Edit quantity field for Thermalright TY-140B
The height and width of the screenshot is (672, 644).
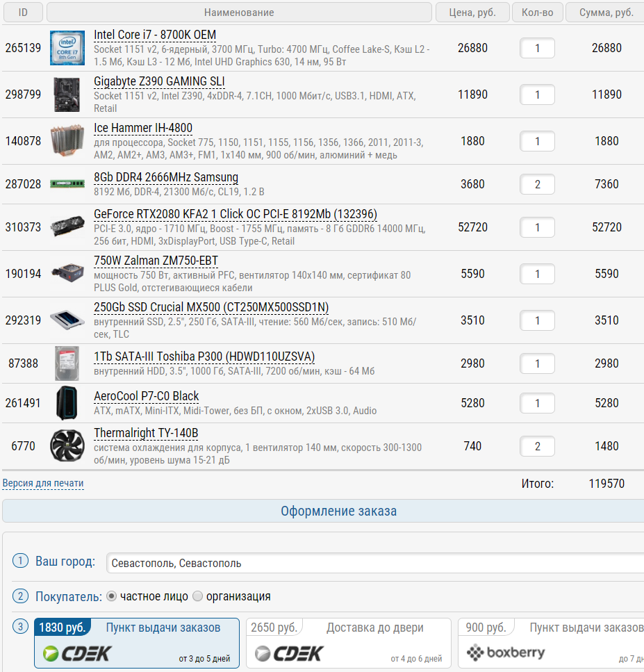click(537, 446)
